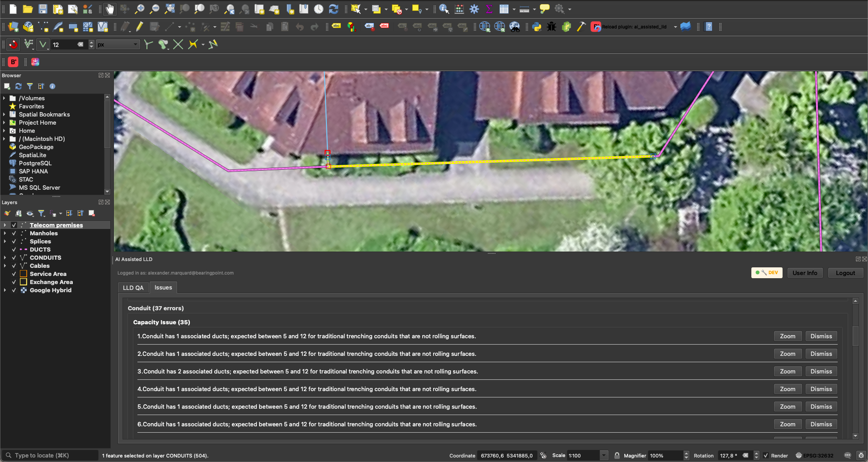Click the Refresh map icon
Viewport: 868px width, 462px height.
coord(334,9)
